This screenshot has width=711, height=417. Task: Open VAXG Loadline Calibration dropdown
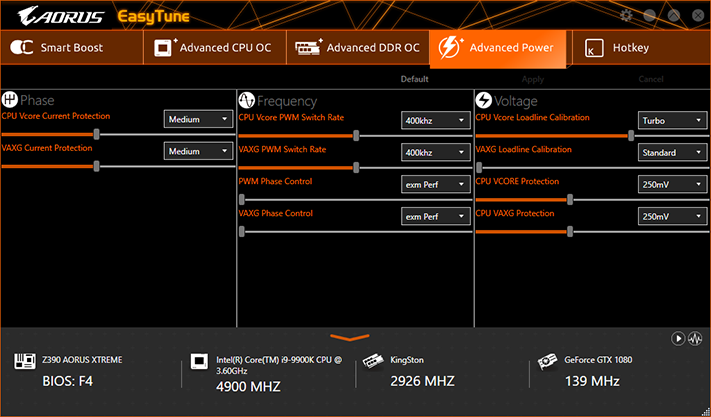point(672,153)
